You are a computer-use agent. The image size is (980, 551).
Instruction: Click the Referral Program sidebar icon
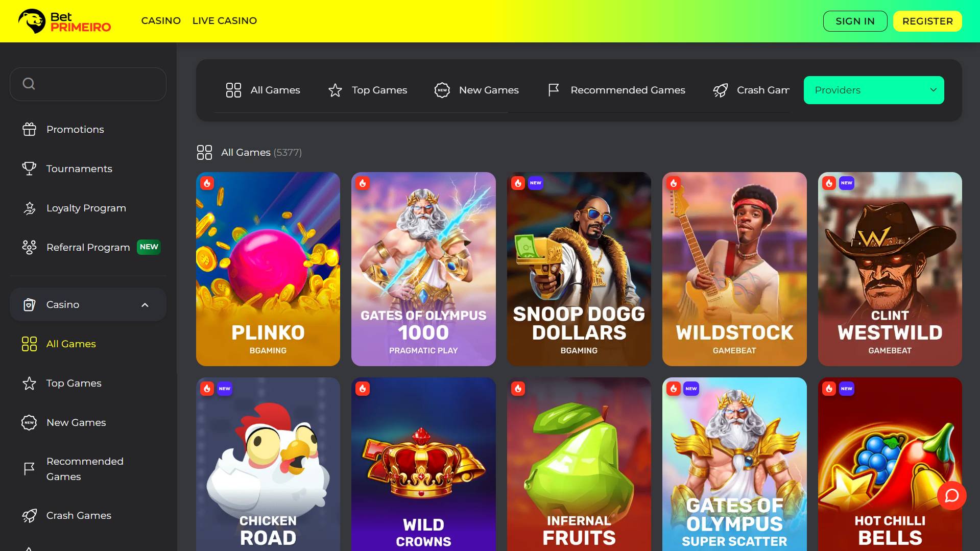click(29, 247)
